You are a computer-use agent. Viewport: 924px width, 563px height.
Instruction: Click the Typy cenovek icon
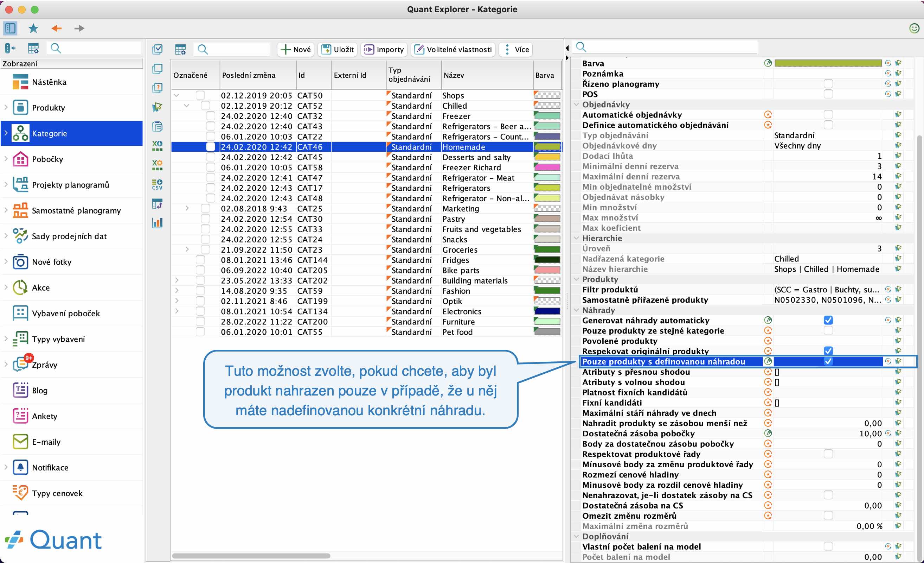(20, 493)
